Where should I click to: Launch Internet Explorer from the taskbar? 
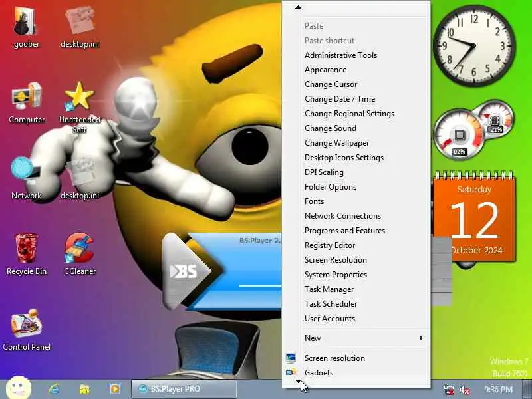[54, 389]
